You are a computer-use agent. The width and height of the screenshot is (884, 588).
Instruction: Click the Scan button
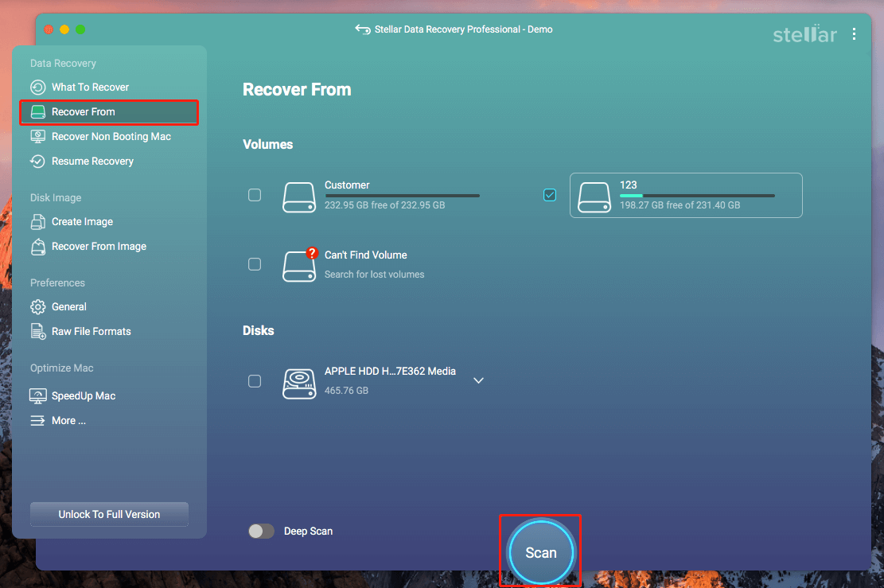pyautogui.click(x=540, y=551)
